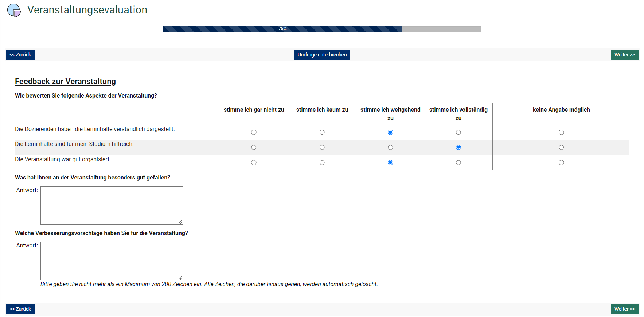644x317 pixels.
Task: Choose 'stimme ich kaum zu' for Lerninhalte hilfreich
Action: (x=322, y=147)
